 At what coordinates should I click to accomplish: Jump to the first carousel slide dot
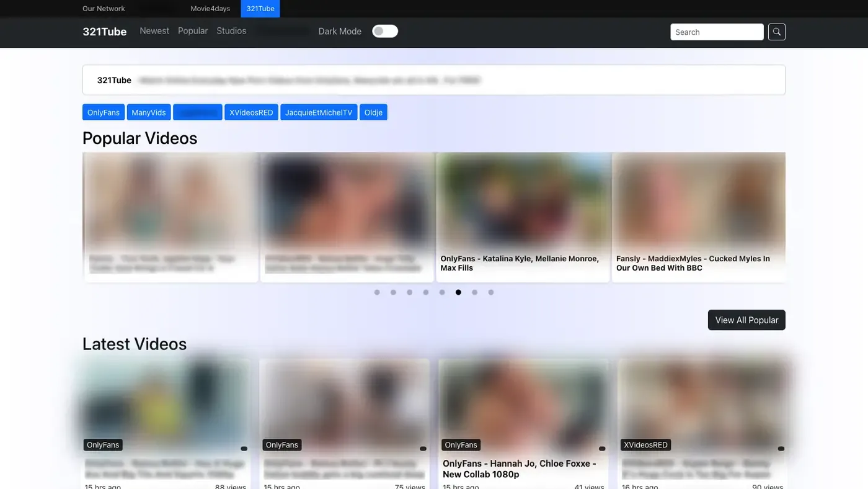coord(377,292)
